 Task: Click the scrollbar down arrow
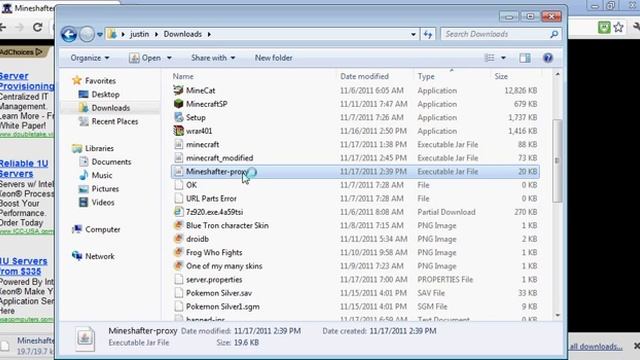(x=557, y=315)
